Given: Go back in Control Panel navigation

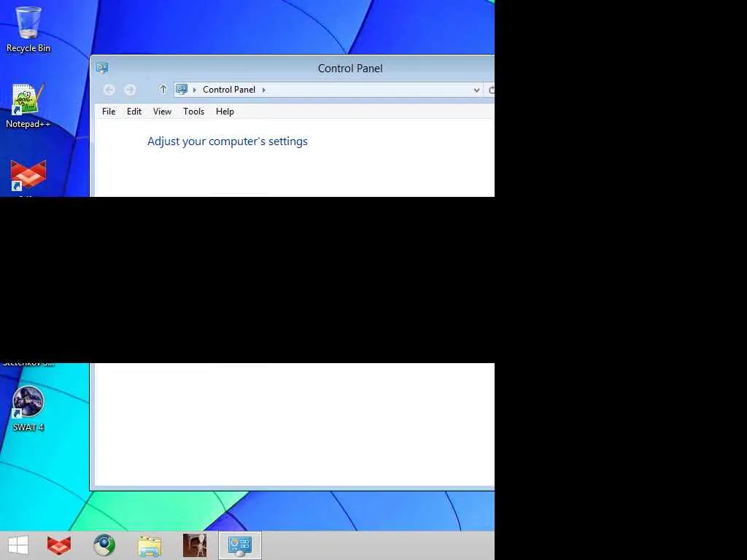Looking at the screenshot, I should point(109,90).
